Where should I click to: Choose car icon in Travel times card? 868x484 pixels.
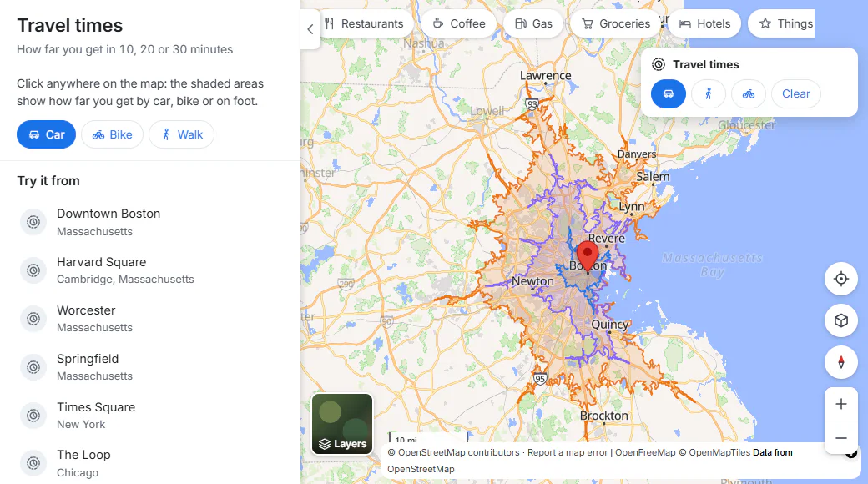click(669, 93)
